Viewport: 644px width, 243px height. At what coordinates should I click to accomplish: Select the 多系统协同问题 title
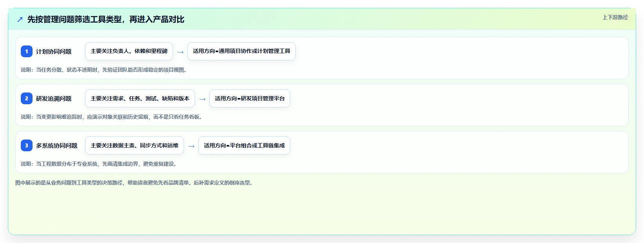click(57, 145)
